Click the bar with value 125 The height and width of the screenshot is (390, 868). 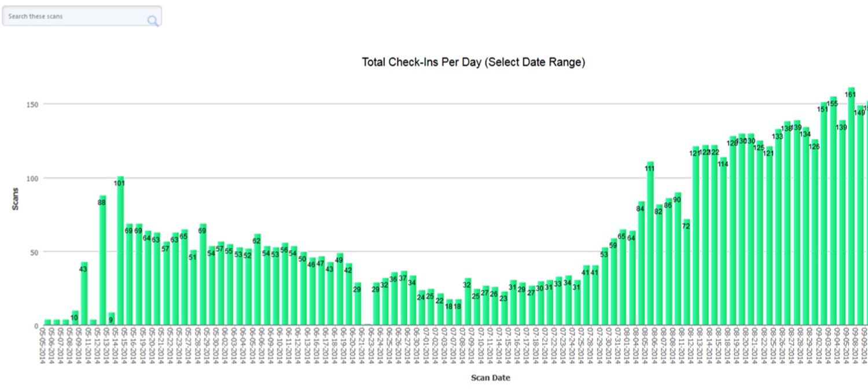(x=760, y=233)
